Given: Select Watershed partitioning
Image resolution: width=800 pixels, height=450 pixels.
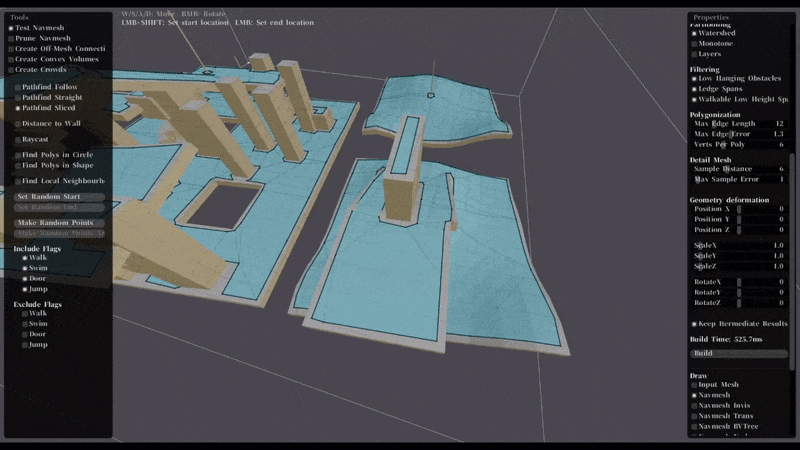Looking at the screenshot, I should (x=714, y=33).
